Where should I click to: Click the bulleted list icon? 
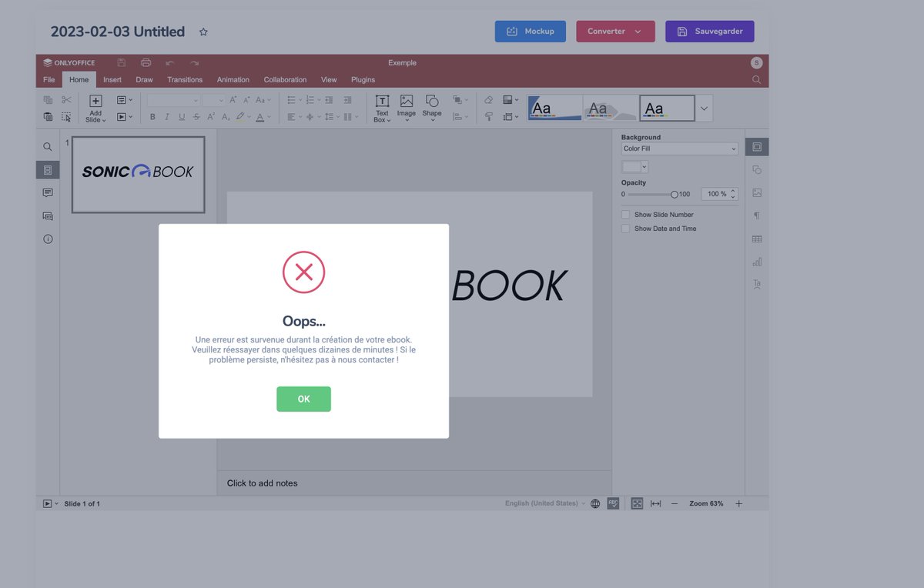pos(291,100)
